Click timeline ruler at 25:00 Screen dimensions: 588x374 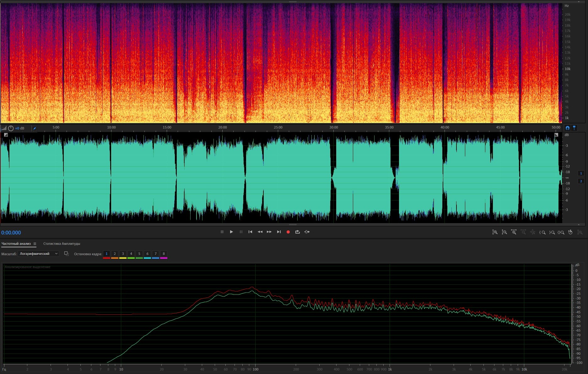coord(278,127)
